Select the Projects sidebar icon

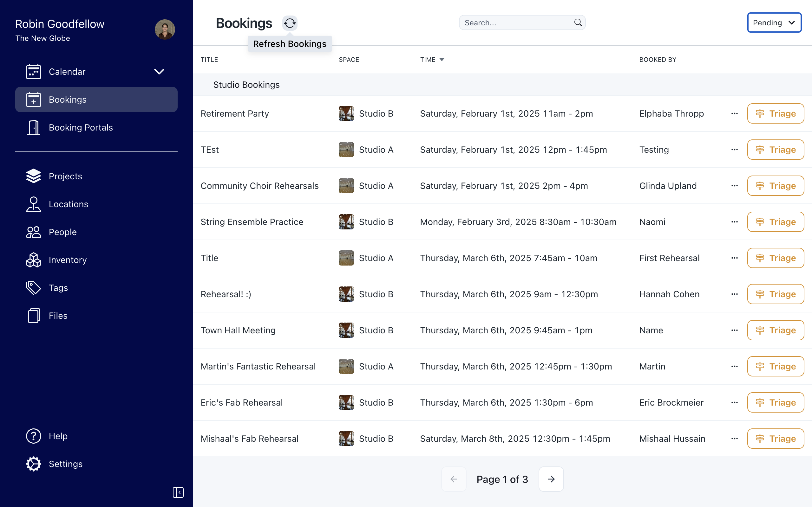pos(34,176)
